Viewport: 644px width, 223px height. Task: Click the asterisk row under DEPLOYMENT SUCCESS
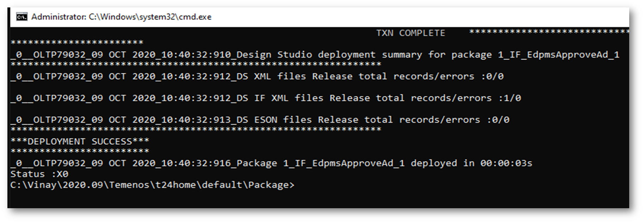80,151
